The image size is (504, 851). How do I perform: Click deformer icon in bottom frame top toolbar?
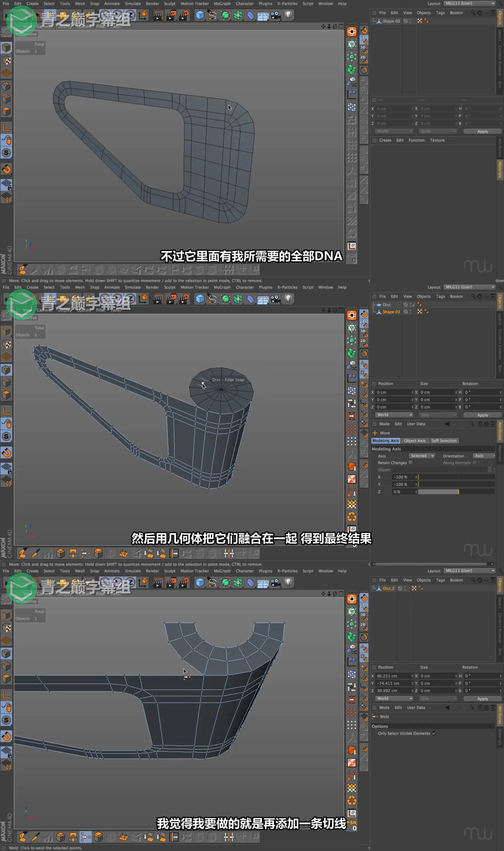[x=250, y=582]
